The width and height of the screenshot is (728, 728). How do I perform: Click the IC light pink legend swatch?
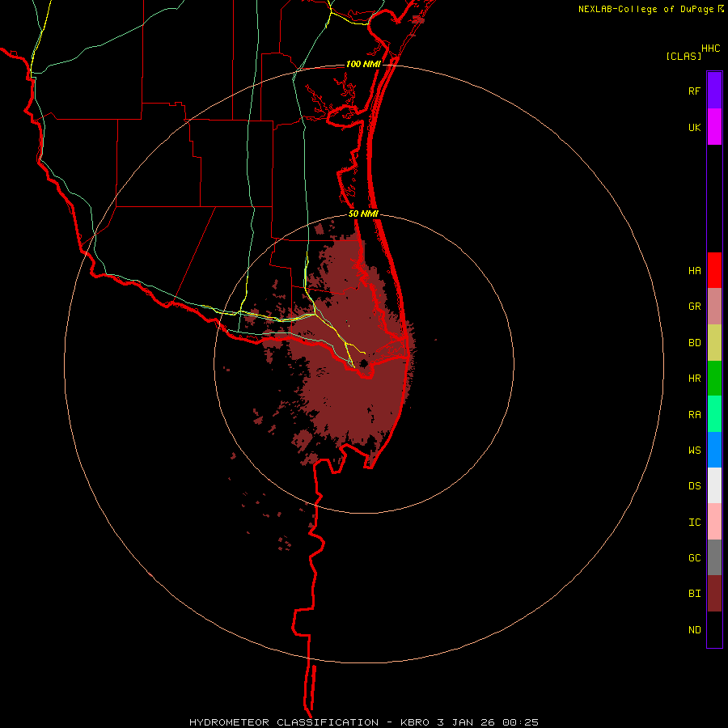714,522
